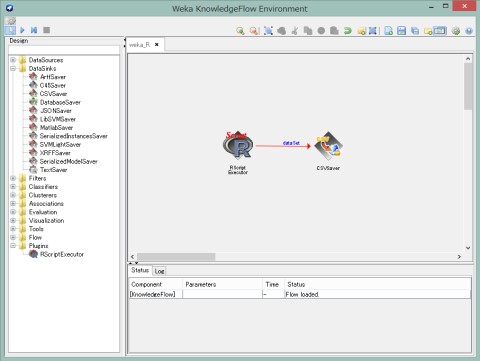Viewport: 480px width, 361px height.
Task: Choose ArffSaver in DataSinks tree
Action: (53, 77)
